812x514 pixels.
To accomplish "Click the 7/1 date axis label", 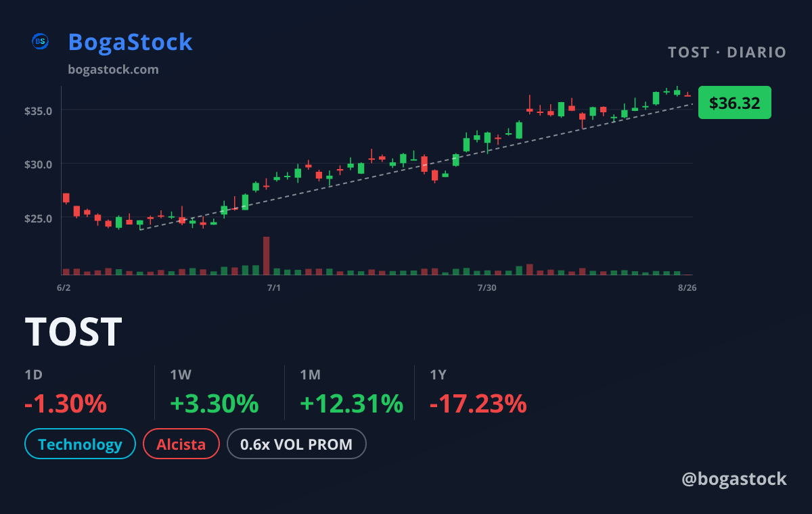I will tap(273, 288).
